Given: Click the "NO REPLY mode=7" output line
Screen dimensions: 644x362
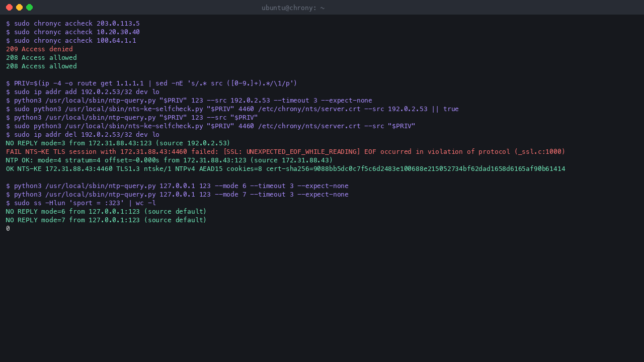Looking at the screenshot, I should (x=106, y=220).
